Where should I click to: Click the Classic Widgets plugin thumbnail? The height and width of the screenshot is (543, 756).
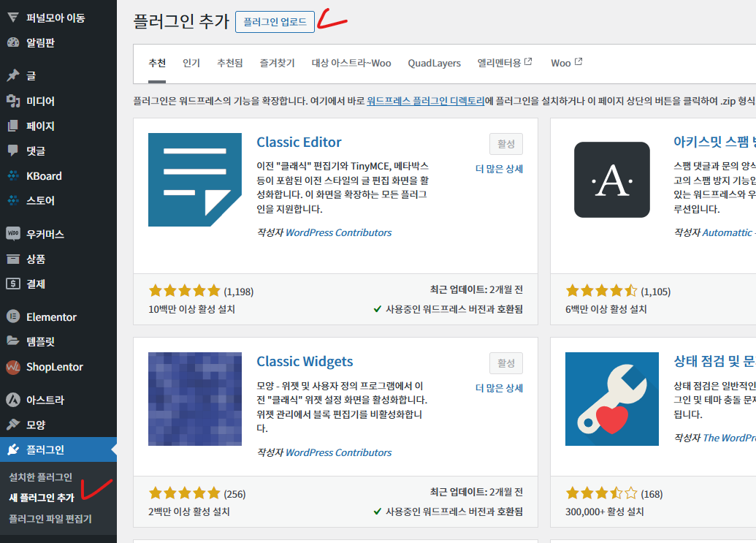(x=195, y=399)
